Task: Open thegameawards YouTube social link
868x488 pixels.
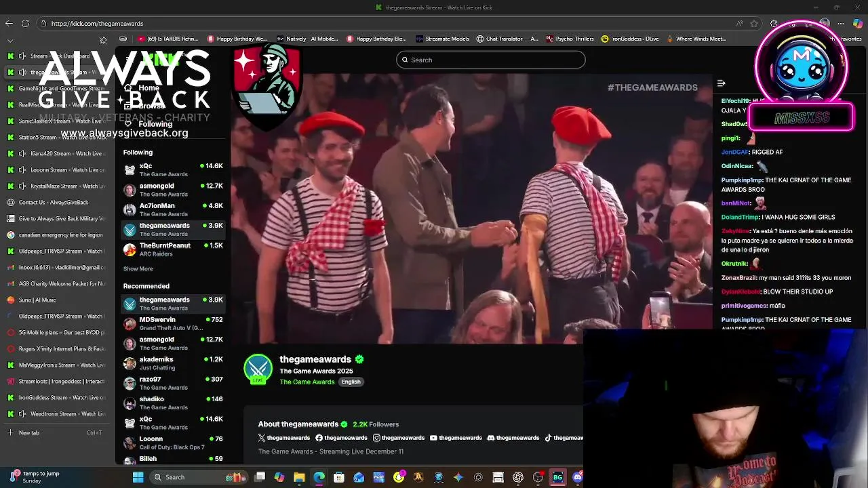Action: pos(456,438)
